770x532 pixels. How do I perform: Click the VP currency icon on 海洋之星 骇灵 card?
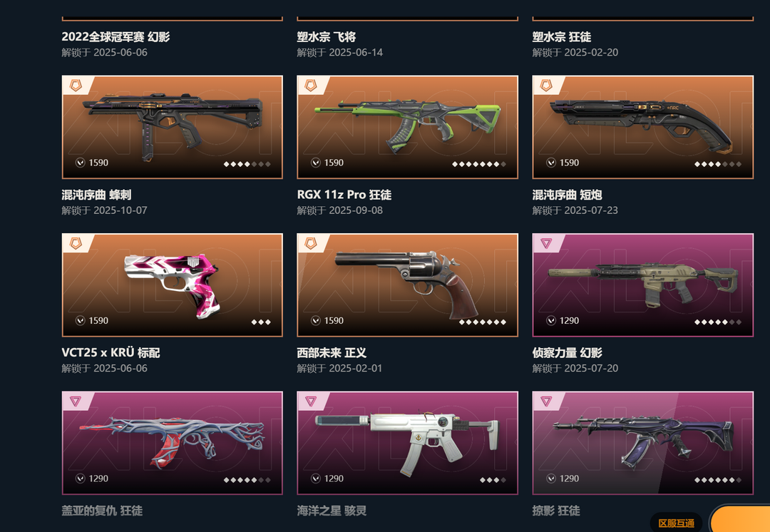[316, 479]
